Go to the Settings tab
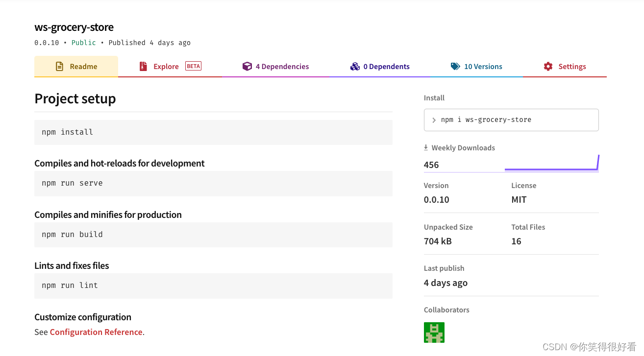Image resolution: width=644 pixels, height=356 pixels. pyautogui.click(x=565, y=67)
